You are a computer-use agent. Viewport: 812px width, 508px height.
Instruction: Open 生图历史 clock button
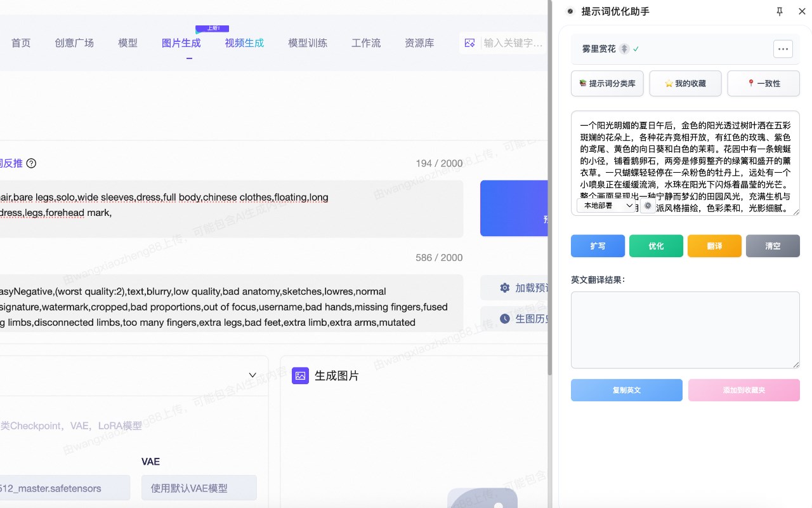pyautogui.click(x=514, y=318)
